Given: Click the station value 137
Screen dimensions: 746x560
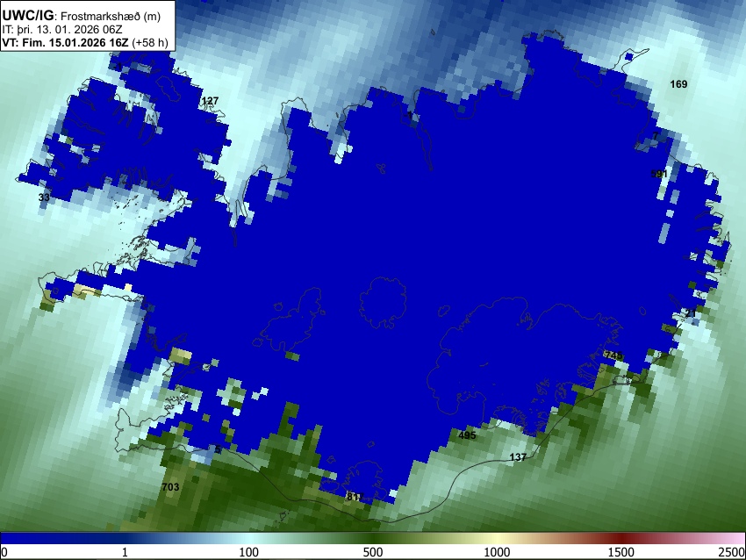Looking at the screenshot, I should pos(518,457).
